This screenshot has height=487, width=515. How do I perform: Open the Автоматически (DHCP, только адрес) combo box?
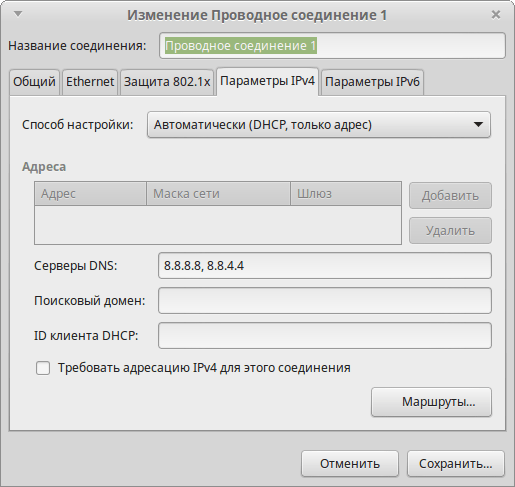(319, 125)
